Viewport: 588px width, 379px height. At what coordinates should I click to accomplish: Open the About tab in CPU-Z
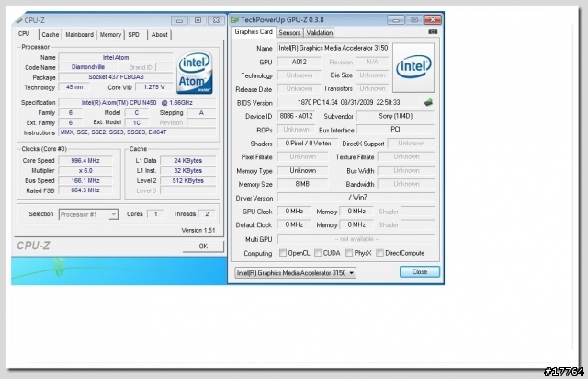(x=159, y=35)
